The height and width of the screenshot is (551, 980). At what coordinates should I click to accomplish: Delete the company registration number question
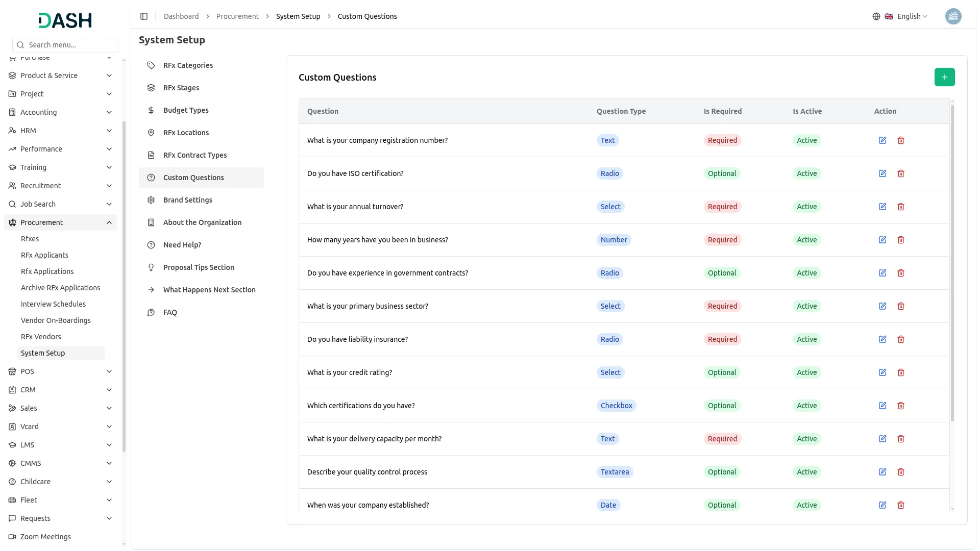tap(900, 140)
